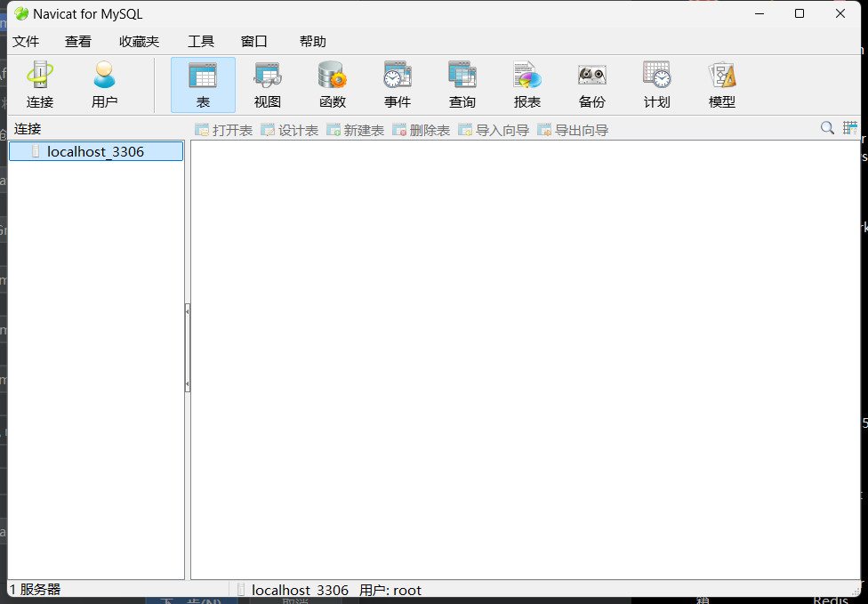The image size is (868, 604).
Task: Click 删除表 (Delete Table) button
Action: point(422,130)
